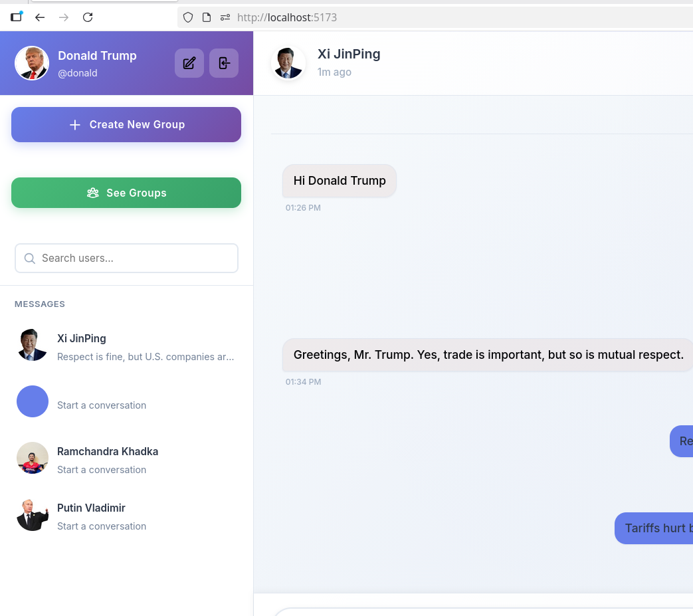Click the people icon in See Groups
This screenshot has width=693, height=616.
tap(92, 193)
